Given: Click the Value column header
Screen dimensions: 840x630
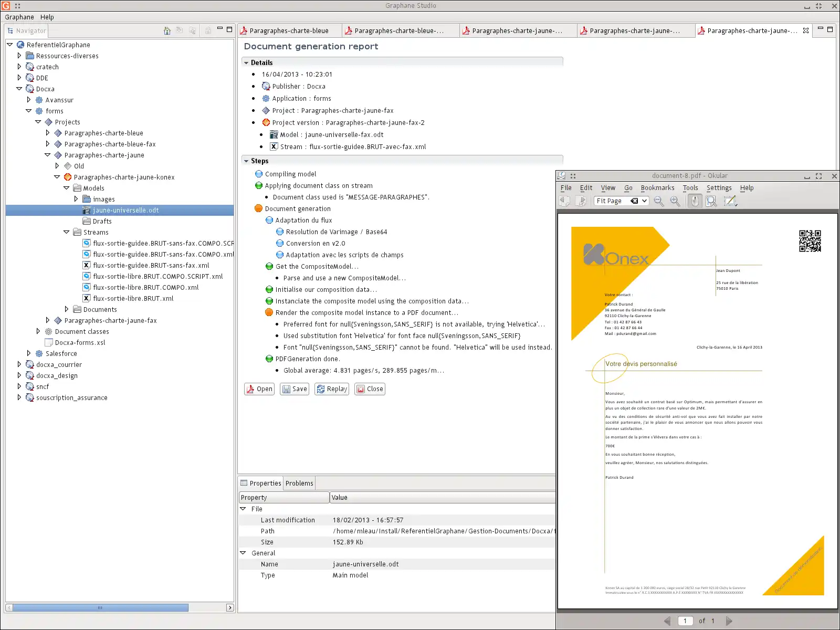Looking at the screenshot, I should pyautogui.click(x=443, y=498).
